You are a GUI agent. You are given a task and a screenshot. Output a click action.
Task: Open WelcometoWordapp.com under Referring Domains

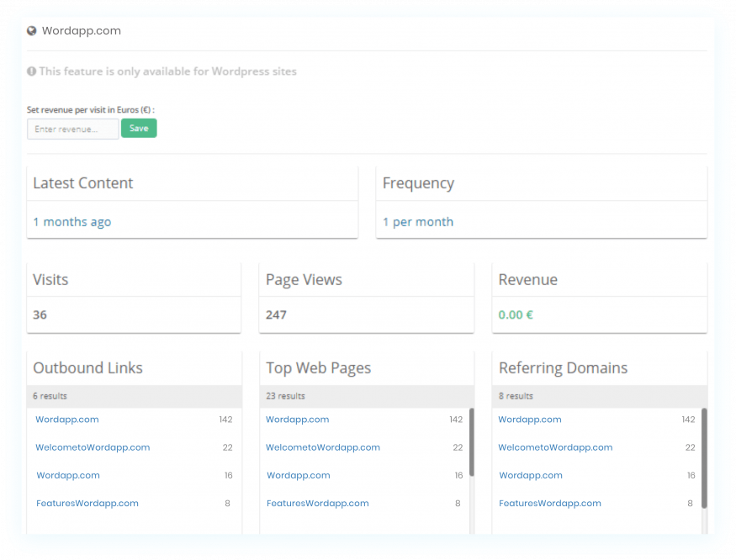[x=555, y=447]
